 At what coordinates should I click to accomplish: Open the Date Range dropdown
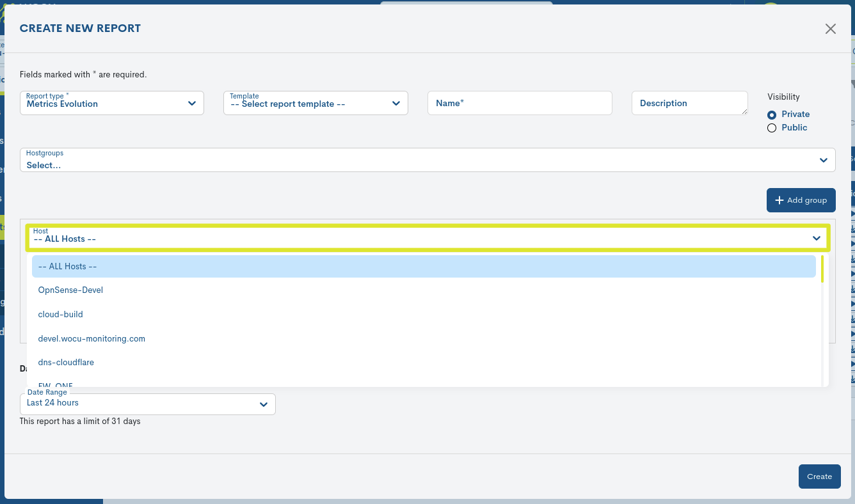point(148,404)
